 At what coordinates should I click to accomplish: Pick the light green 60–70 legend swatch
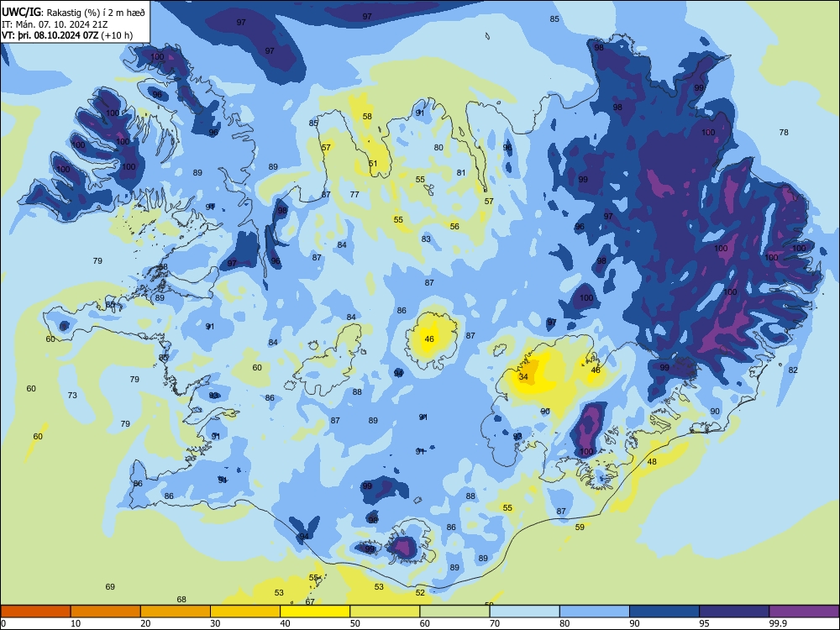(454, 612)
